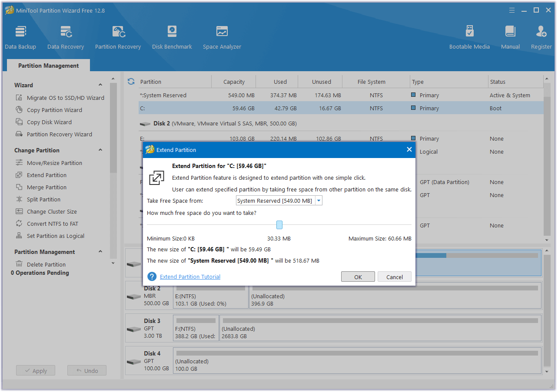The image size is (558, 392).
Task: Click the Apply button
Action: pyautogui.click(x=36, y=371)
